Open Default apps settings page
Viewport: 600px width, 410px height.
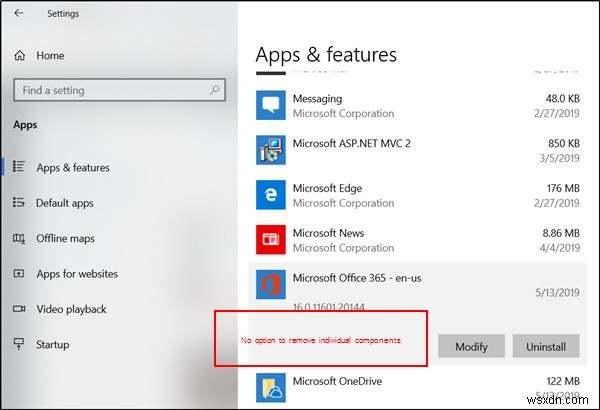tap(65, 203)
